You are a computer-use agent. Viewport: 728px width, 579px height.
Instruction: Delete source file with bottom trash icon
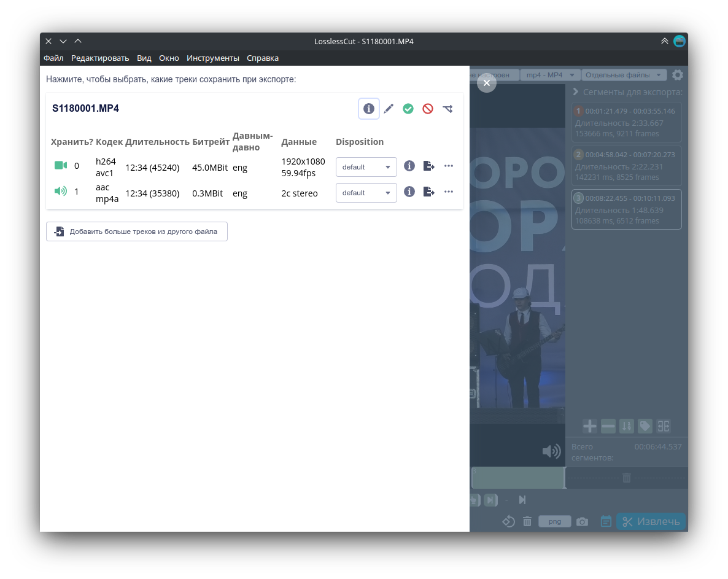(x=527, y=521)
